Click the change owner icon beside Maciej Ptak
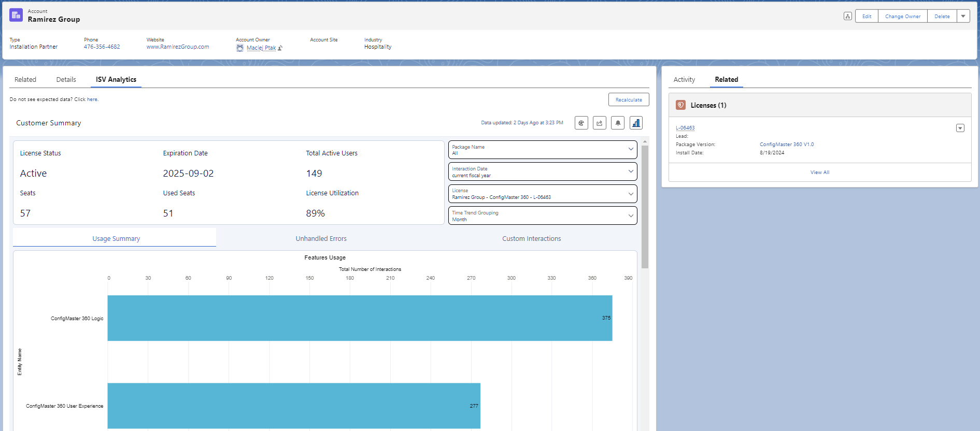Viewport: 980px width, 431px height. pyautogui.click(x=280, y=48)
